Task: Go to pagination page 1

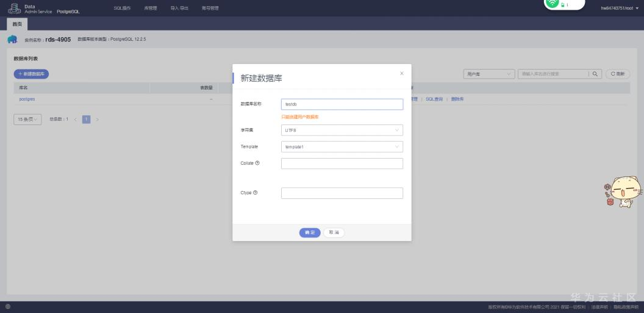Action: tap(86, 120)
